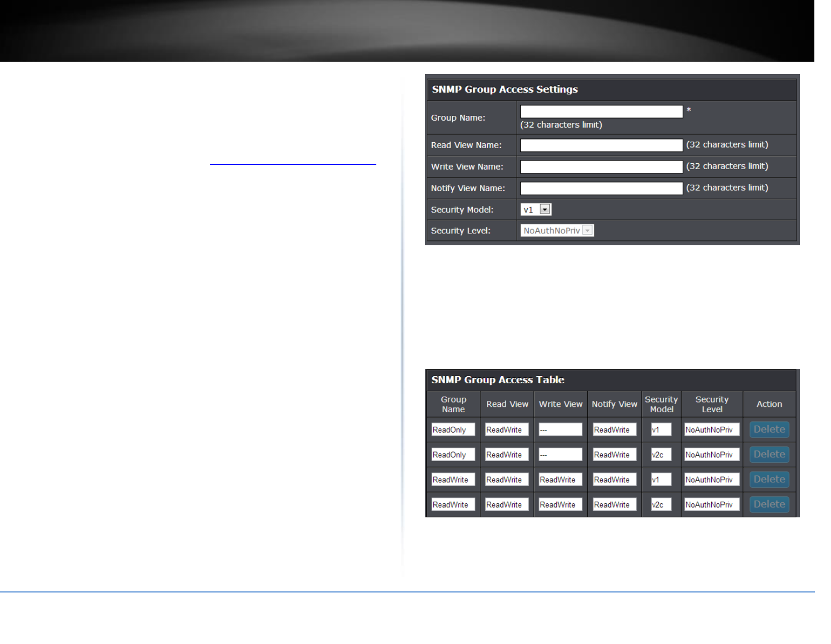The image size is (831, 644).
Task: Select the Read View column header
Action: [507, 404]
